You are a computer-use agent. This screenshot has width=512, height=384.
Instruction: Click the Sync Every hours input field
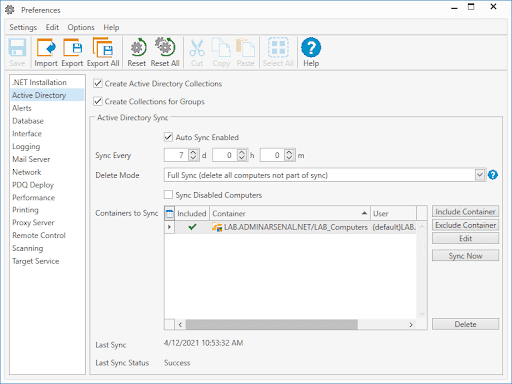point(225,155)
